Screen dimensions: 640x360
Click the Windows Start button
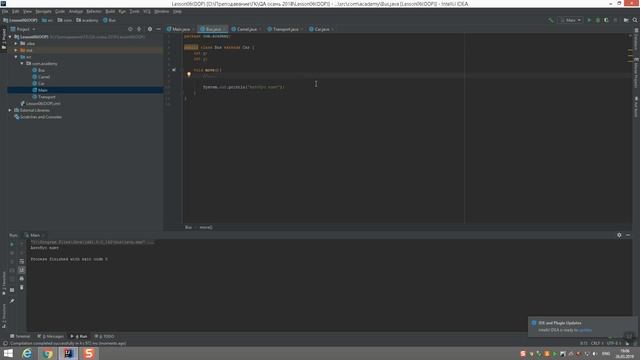[x=8, y=353]
